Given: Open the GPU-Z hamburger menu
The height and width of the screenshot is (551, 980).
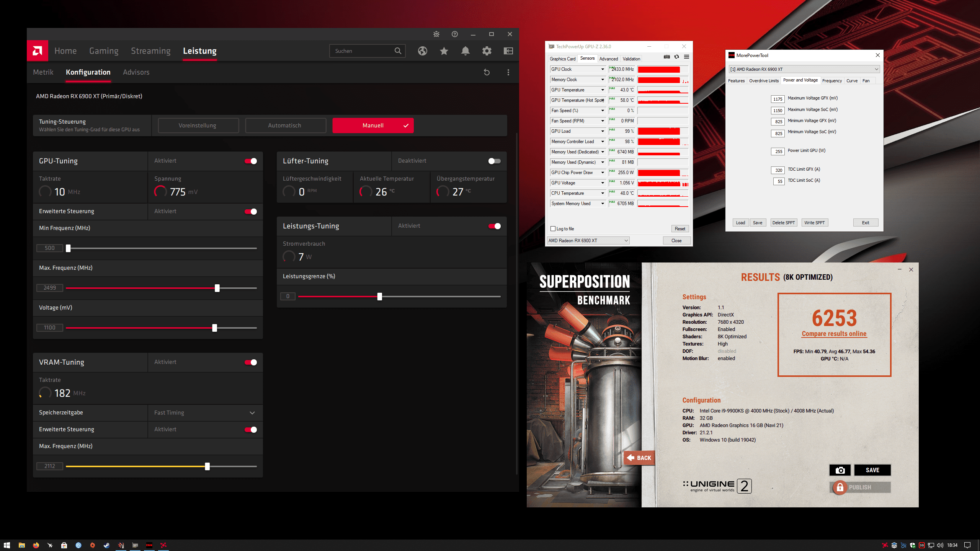Looking at the screenshot, I should pos(686,57).
